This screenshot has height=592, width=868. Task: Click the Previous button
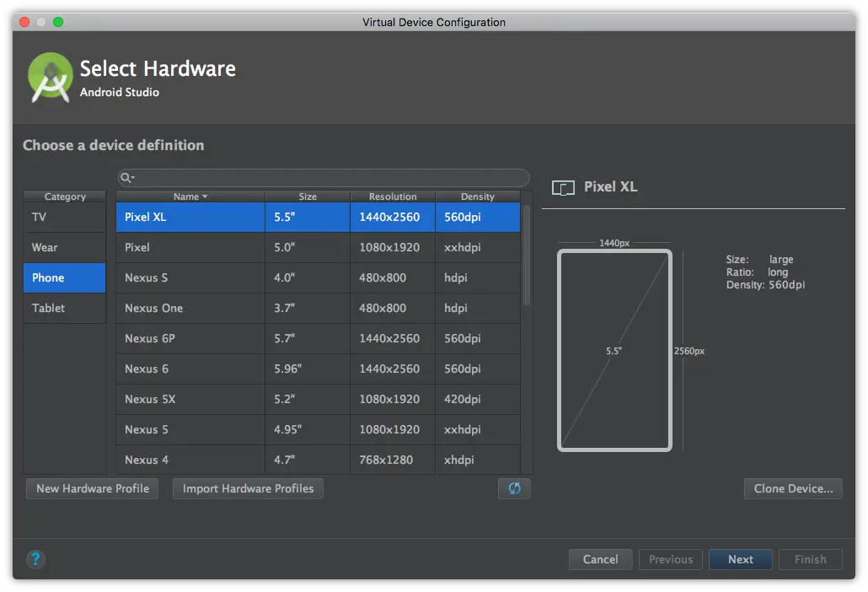click(671, 559)
